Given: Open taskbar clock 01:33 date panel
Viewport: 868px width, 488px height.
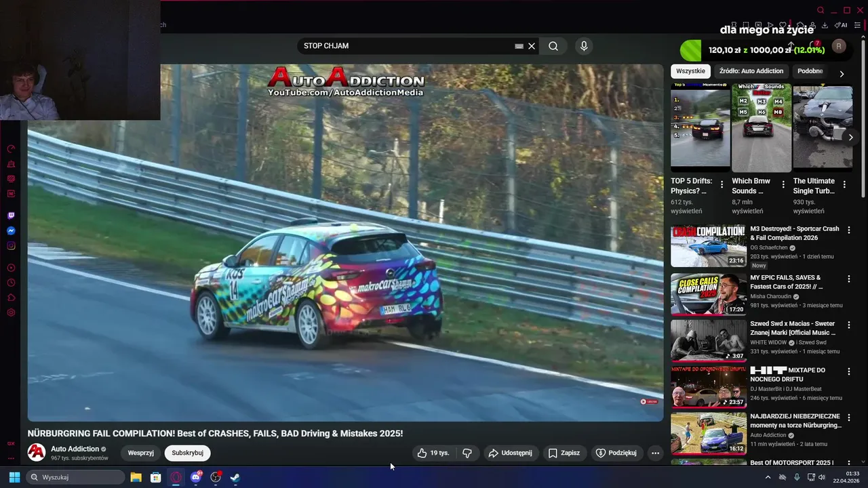Looking at the screenshot, I should (847, 477).
